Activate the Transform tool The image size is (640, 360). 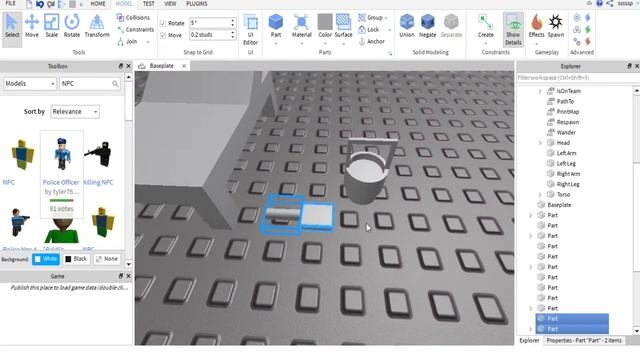coord(97,26)
